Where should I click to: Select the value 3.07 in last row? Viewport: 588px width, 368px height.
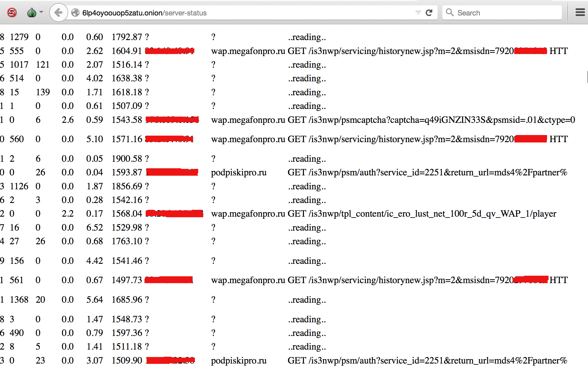pyautogui.click(x=95, y=361)
